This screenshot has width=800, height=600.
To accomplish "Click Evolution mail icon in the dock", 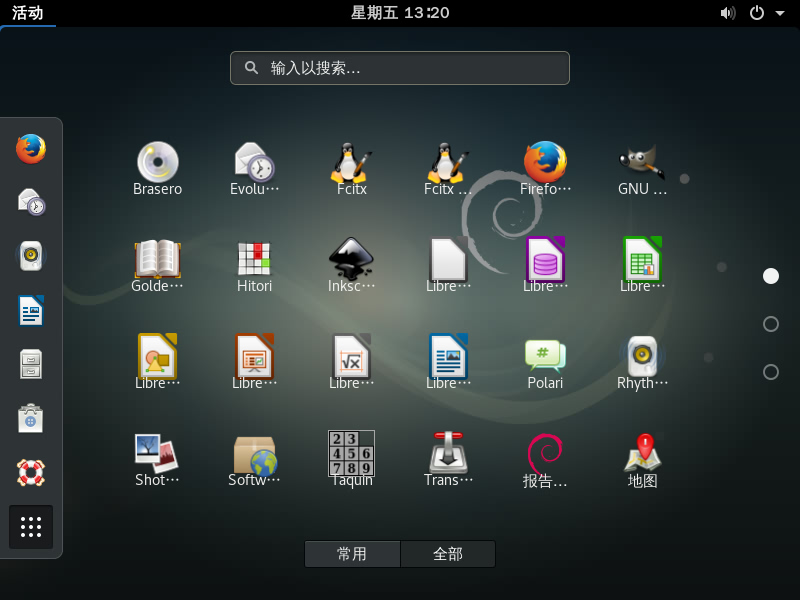I will (31, 202).
